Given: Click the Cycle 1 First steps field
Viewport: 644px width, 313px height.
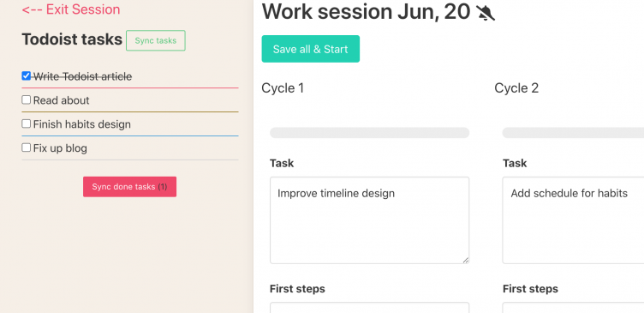Looking at the screenshot, I should tap(369, 308).
